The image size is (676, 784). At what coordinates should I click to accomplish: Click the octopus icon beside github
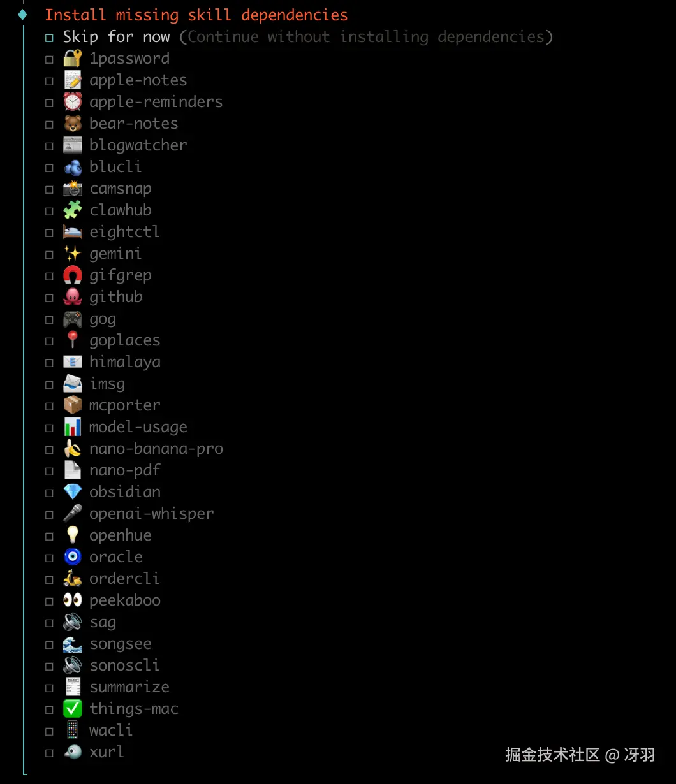[73, 297]
